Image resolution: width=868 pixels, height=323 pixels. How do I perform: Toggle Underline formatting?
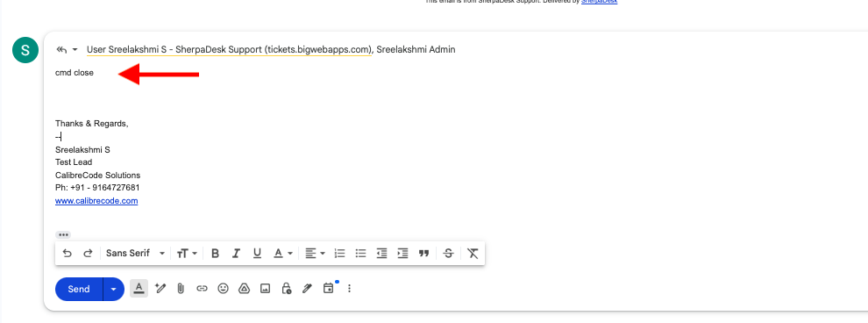pyautogui.click(x=257, y=253)
